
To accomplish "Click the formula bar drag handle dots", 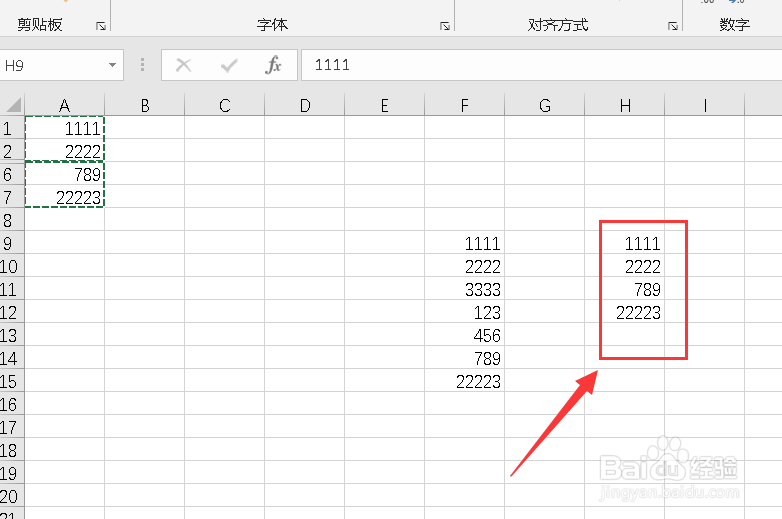I will pos(143,65).
